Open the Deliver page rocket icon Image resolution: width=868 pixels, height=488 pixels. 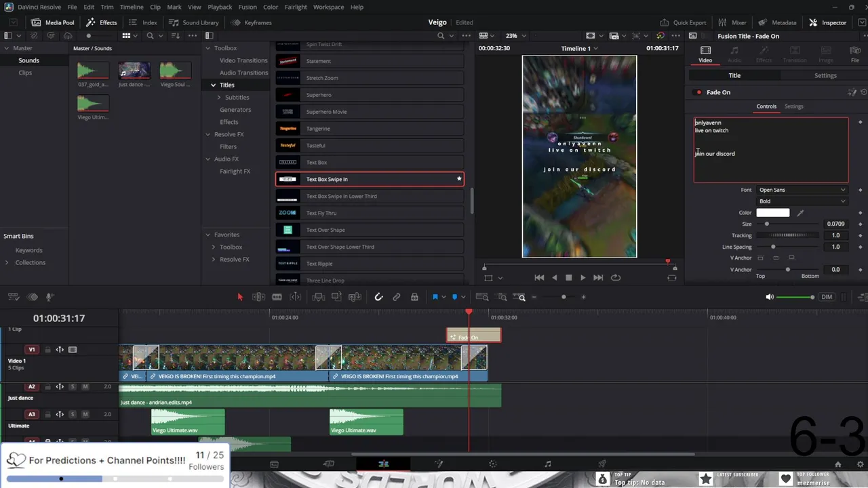click(x=601, y=464)
